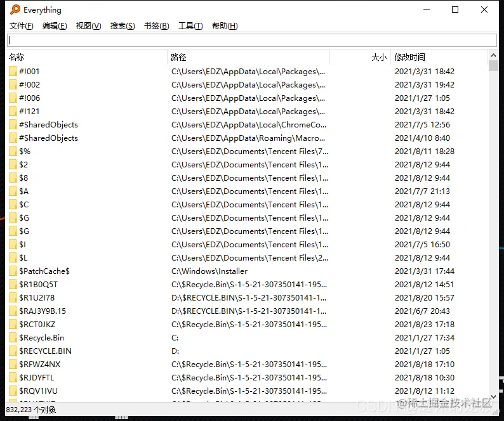The height and width of the screenshot is (421, 504).
Task: Open the 工具(T) menu
Action: pos(190,26)
